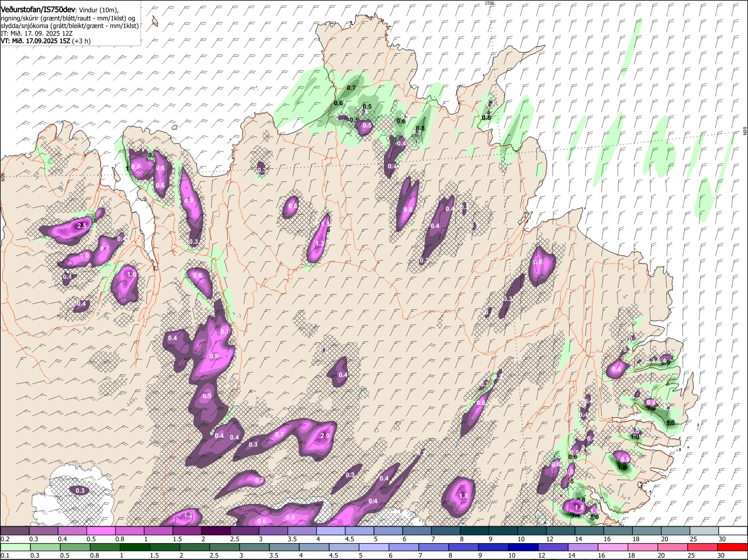Click the darkest purple swatch labeled 2 in the upper legend

point(216,531)
